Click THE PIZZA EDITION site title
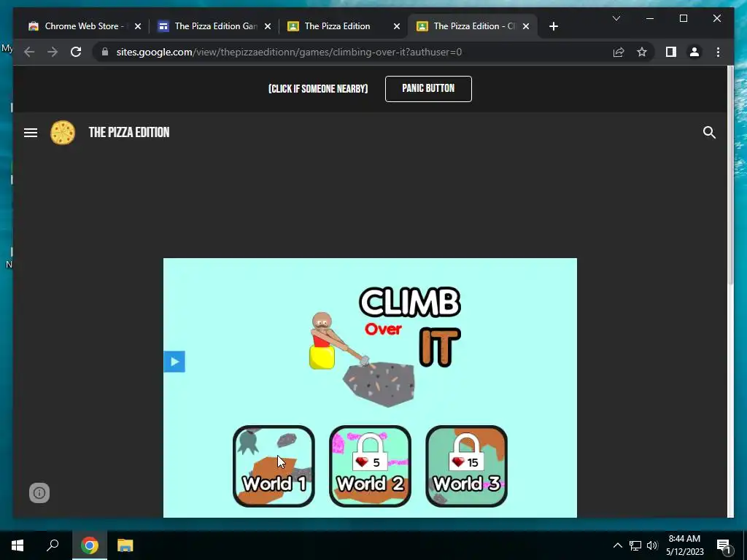This screenshot has height=560, width=747. coord(129,133)
